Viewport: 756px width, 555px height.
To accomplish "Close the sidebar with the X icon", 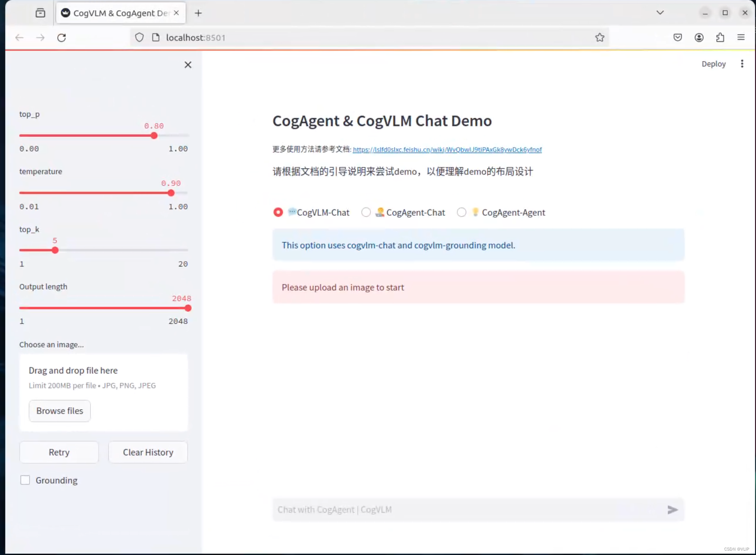I will click(188, 65).
